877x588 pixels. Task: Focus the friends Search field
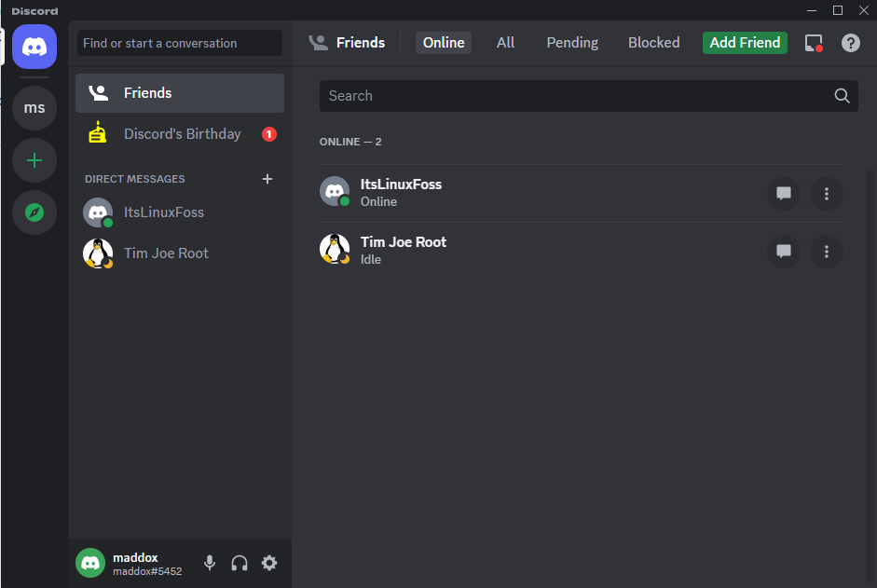tap(588, 96)
